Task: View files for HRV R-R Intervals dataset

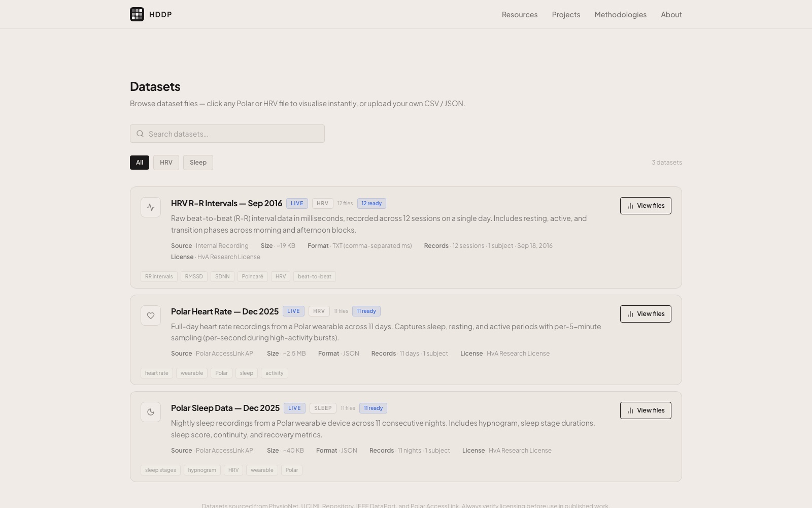Action: (646, 206)
